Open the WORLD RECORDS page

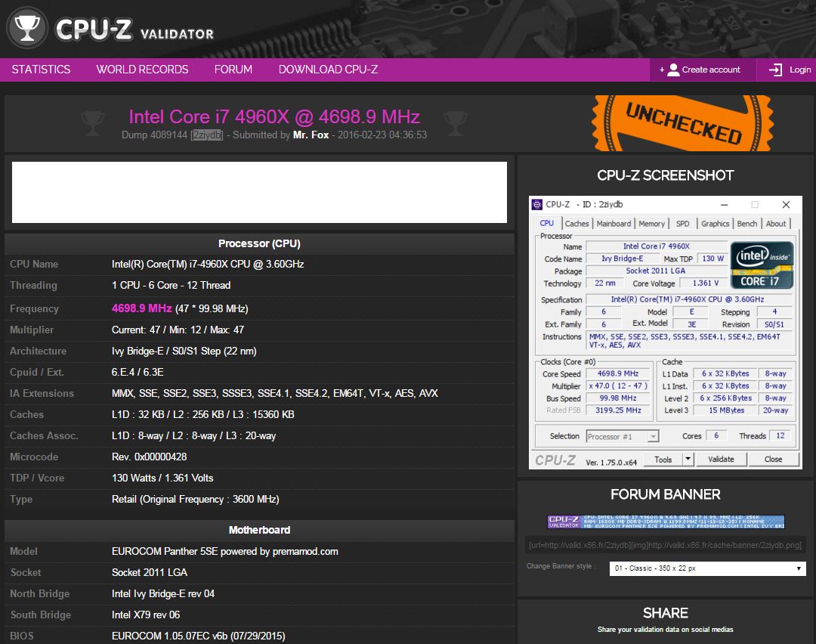(142, 70)
